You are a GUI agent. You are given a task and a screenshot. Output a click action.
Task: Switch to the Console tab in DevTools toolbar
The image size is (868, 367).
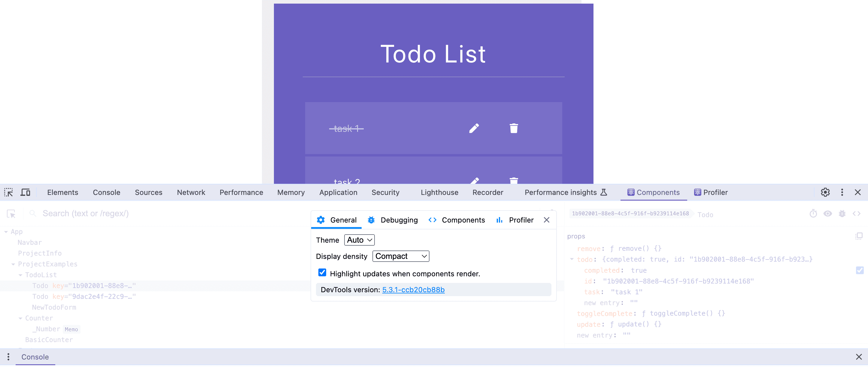click(x=107, y=193)
